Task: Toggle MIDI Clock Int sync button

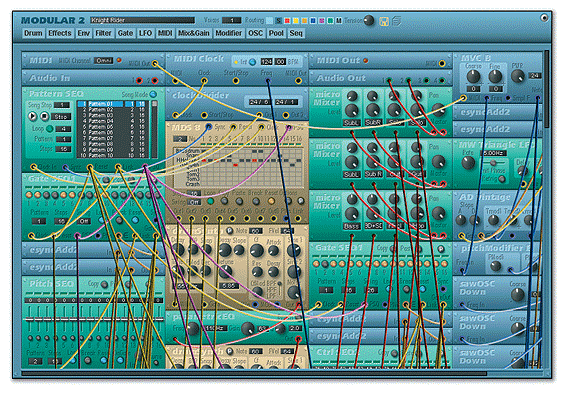Action: click(x=252, y=62)
